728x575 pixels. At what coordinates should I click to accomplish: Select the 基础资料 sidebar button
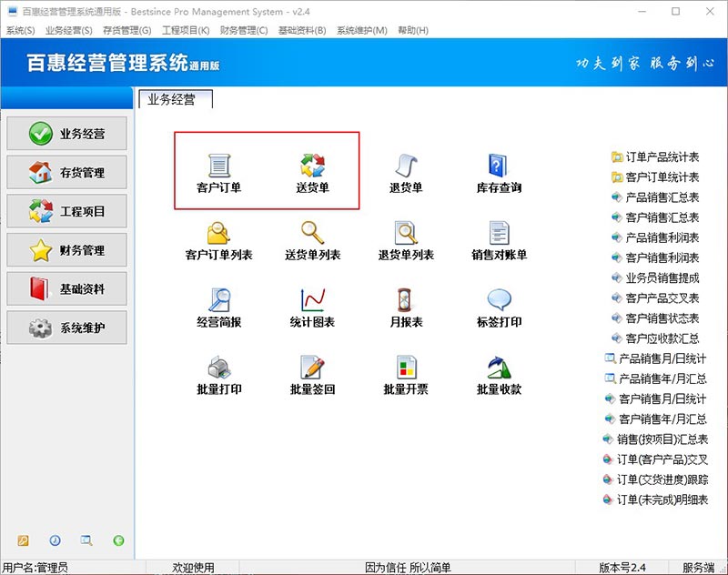(x=66, y=288)
